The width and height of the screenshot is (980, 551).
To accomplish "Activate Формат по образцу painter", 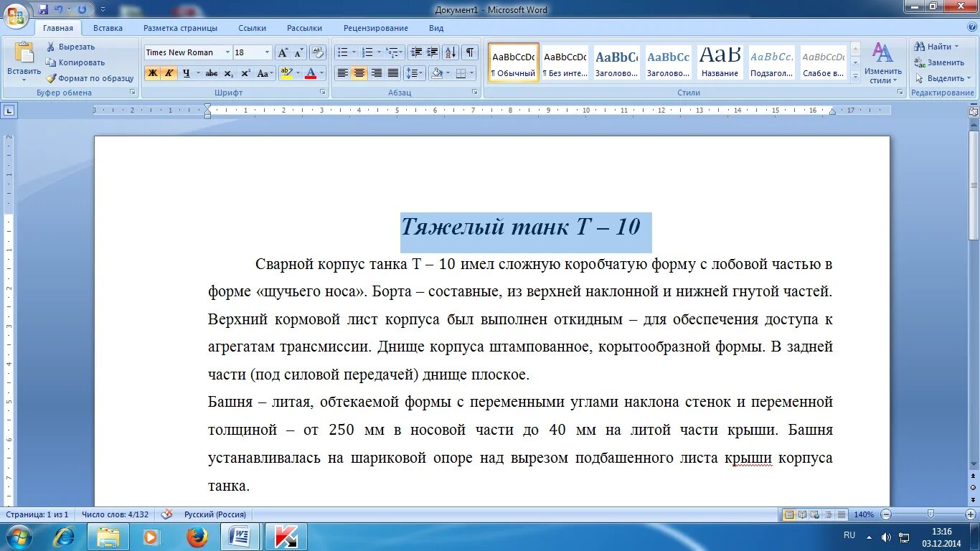I will coord(90,78).
